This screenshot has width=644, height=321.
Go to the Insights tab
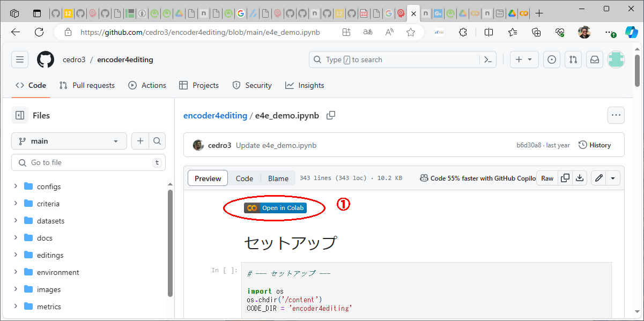(305, 85)
